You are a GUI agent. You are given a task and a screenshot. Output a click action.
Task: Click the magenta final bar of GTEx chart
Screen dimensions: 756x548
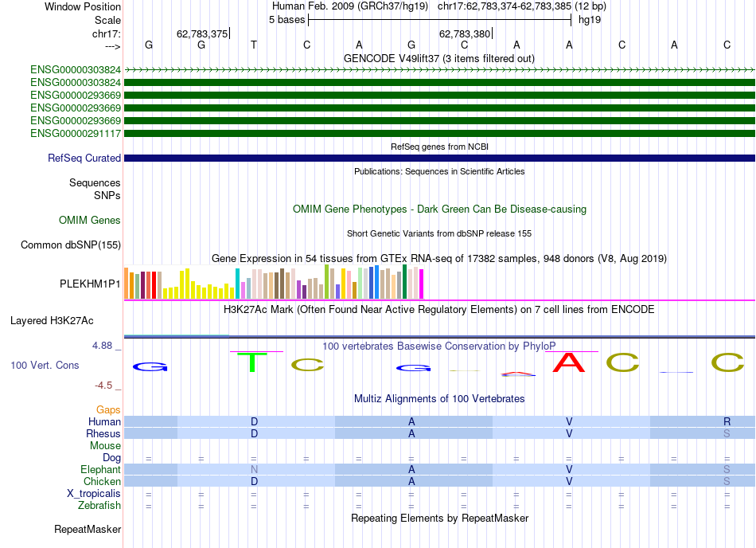coord(421,284)
